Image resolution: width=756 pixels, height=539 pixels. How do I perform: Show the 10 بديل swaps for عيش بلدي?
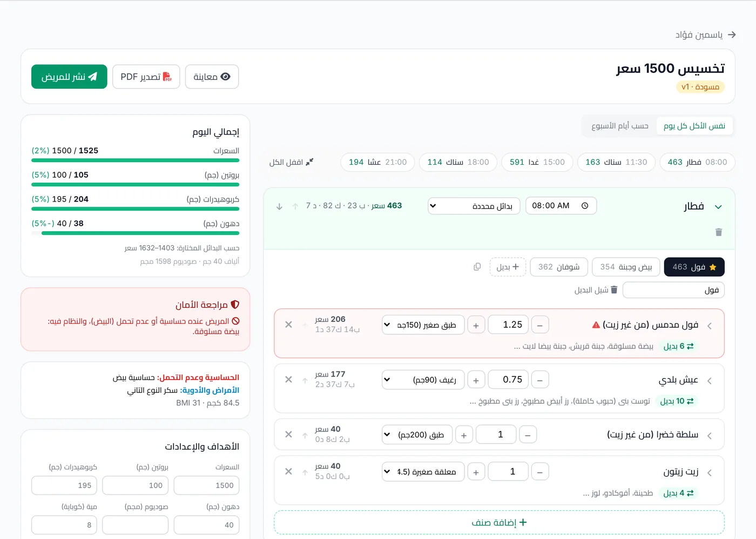(x=677, y=401)
